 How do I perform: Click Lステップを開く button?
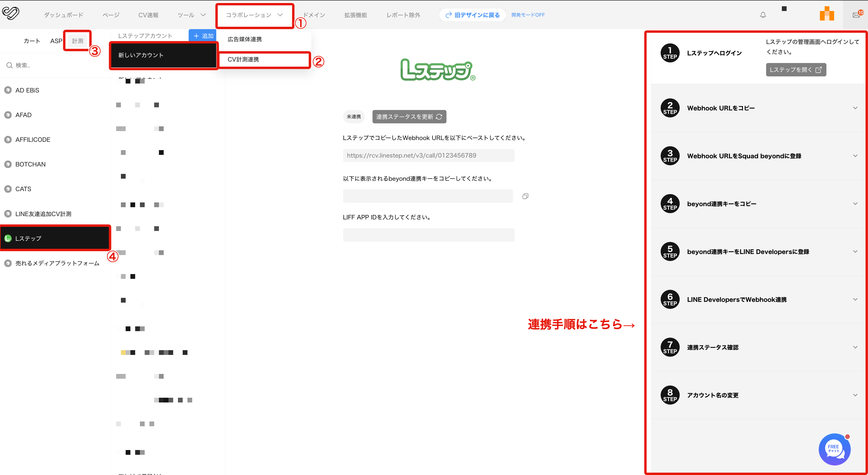(796, 70)
